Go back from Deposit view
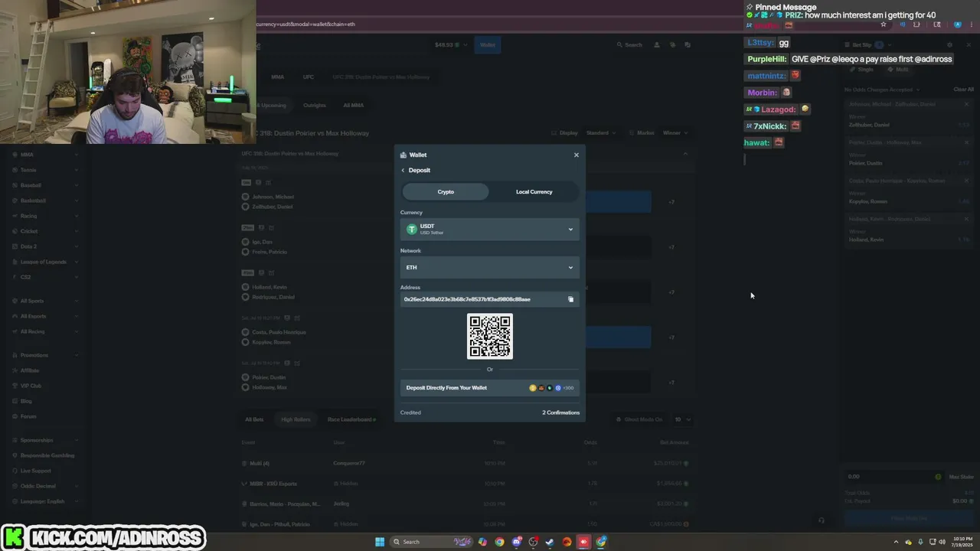 pos(403,170)
